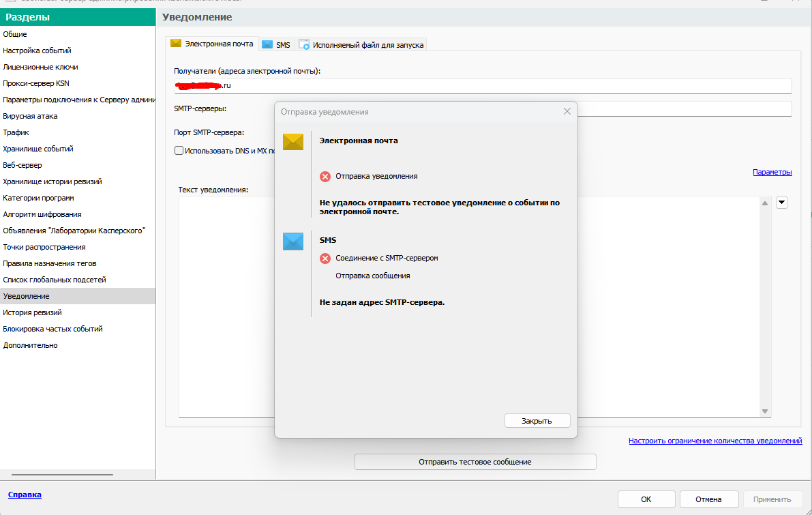Click the Применить button
Image resolution: width=812 pixels, height=515 pixels.
point(772,499)
